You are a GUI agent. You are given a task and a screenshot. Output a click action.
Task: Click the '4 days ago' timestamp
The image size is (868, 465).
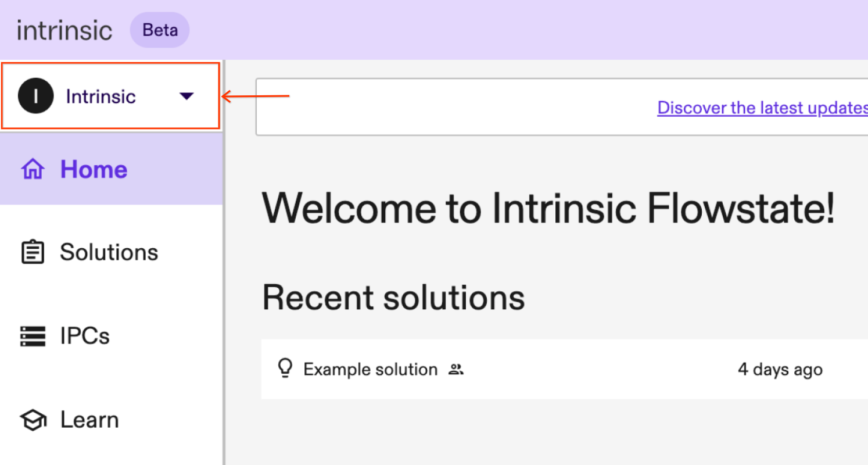[x=780, y=370]
